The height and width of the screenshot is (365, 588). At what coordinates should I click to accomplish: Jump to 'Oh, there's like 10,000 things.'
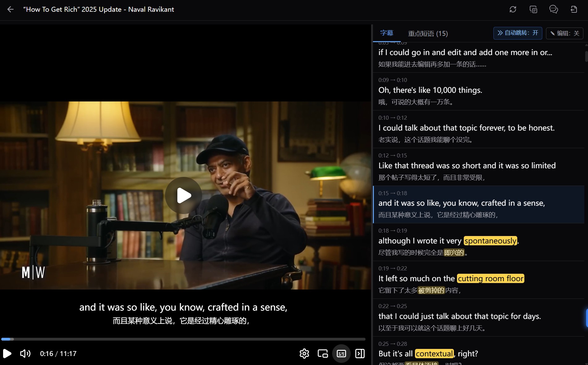tap(430, 90)
